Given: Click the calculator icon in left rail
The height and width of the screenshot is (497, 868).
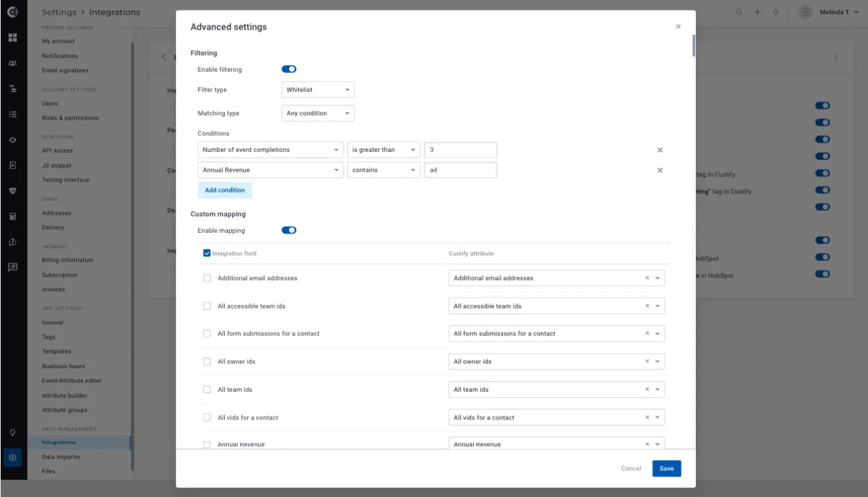Looking at the screenshot, I should (12, 216).
